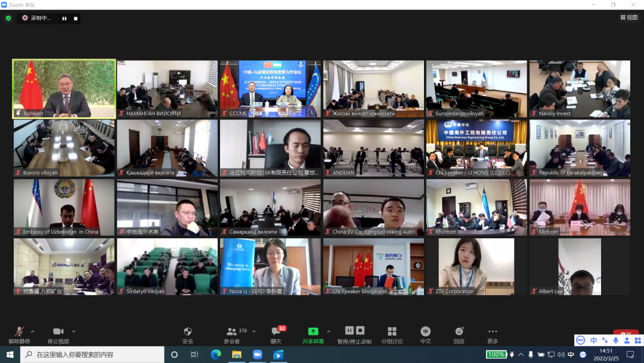
Task: Open Breakout Rooms (分组讨论)
Action: pyautogui.click(x=392, y=331)
